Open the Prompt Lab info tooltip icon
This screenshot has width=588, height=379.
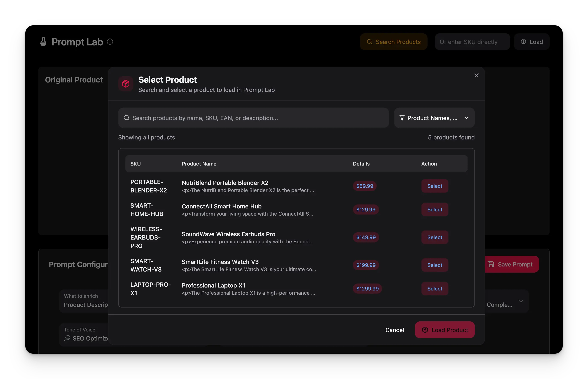pos(110,42)
